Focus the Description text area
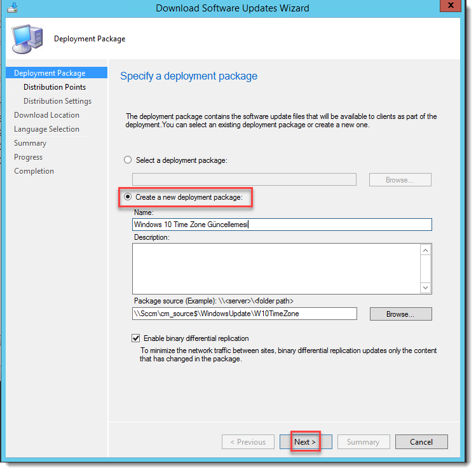 [276, 268]
